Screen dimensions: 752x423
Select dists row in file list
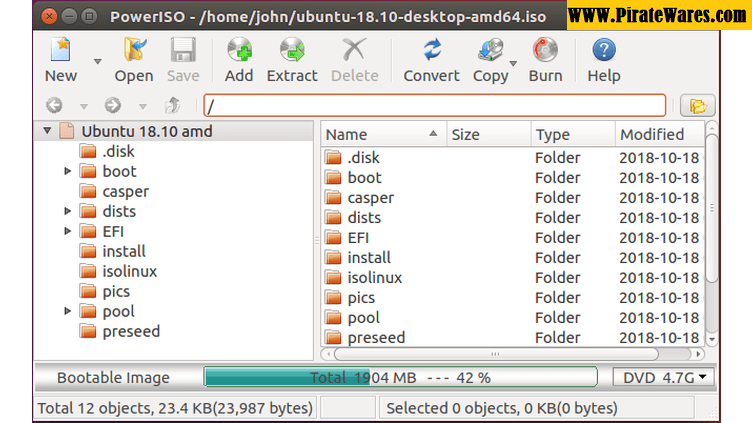point(513,218)
